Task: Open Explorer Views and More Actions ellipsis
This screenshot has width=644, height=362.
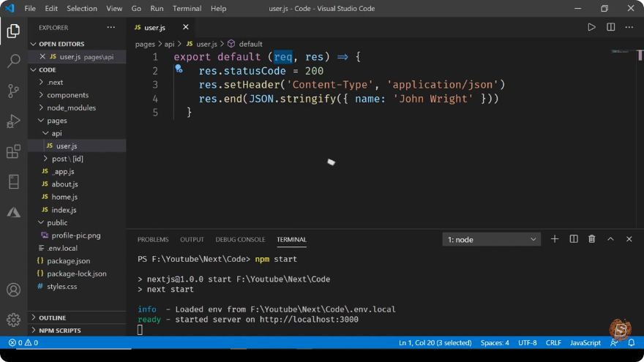Action: (x=111, y=28)
